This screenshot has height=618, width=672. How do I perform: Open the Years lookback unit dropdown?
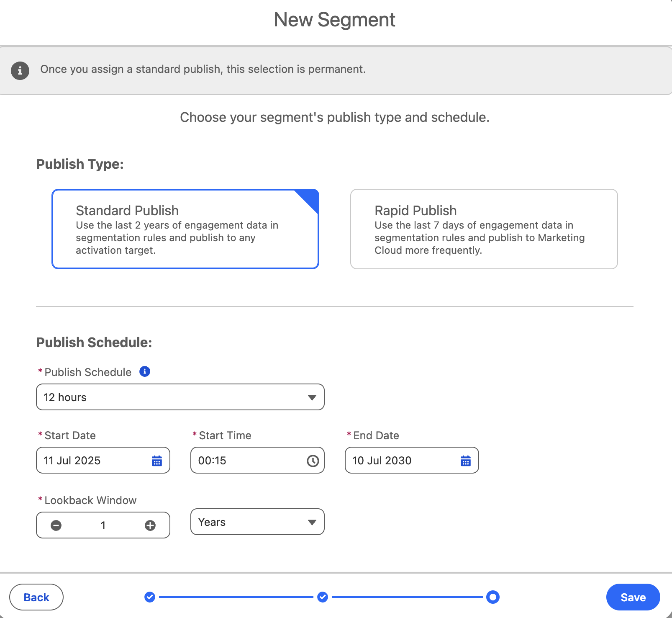tap(257, 522)
